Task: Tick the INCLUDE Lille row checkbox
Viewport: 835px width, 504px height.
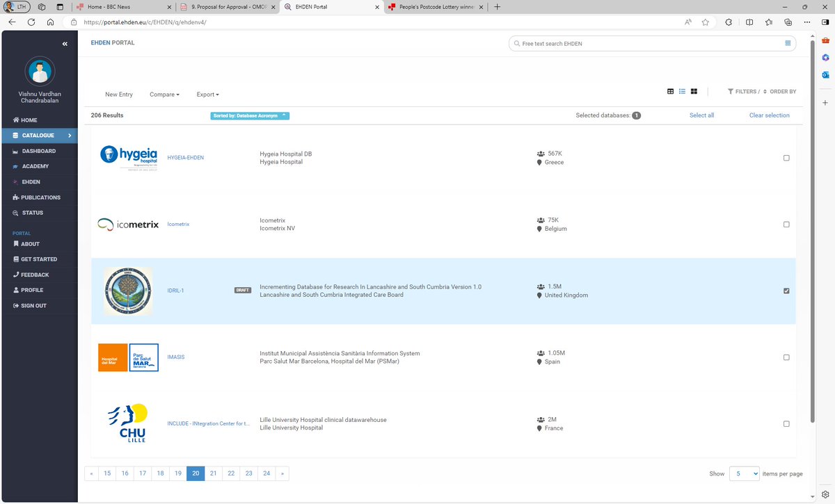Action: pos(786,423)
